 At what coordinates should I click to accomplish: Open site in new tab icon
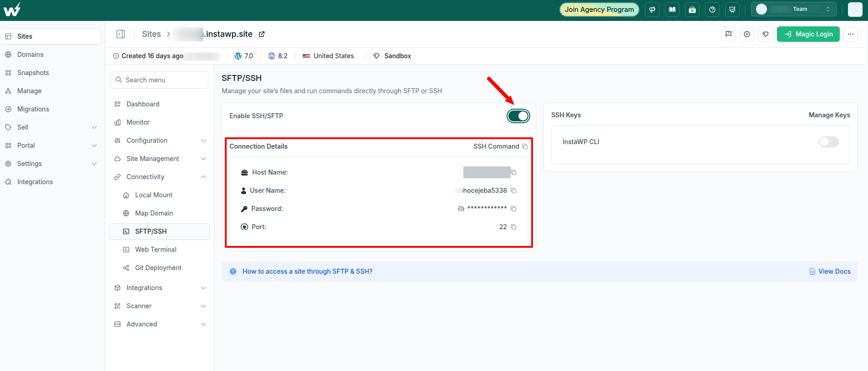262,34
